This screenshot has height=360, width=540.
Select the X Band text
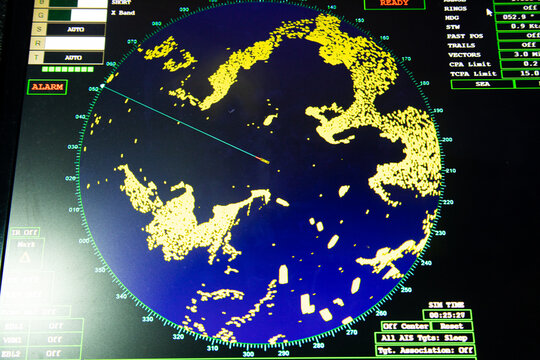tap(123, 13)
